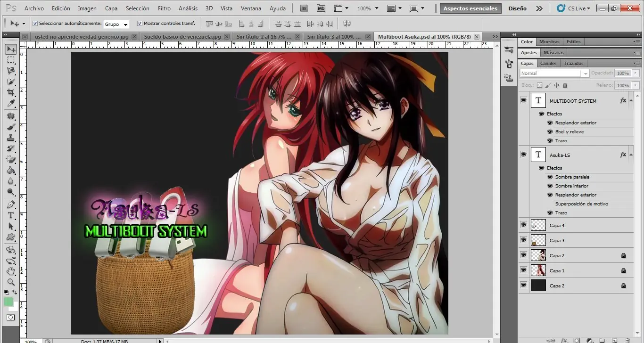Screen dimensions: 644x343
Task: Hide Bisel y relieve effect
Action: pos(550,132)
